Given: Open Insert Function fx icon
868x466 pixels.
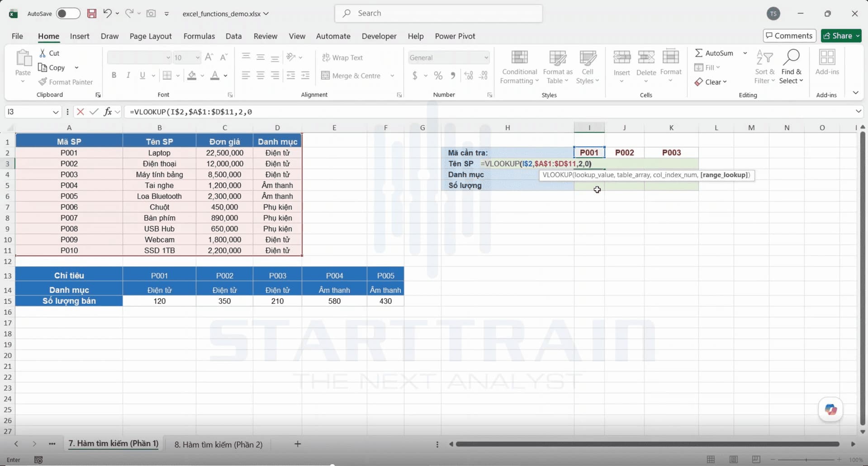Looking at the screenshot, I should [108, 112].
